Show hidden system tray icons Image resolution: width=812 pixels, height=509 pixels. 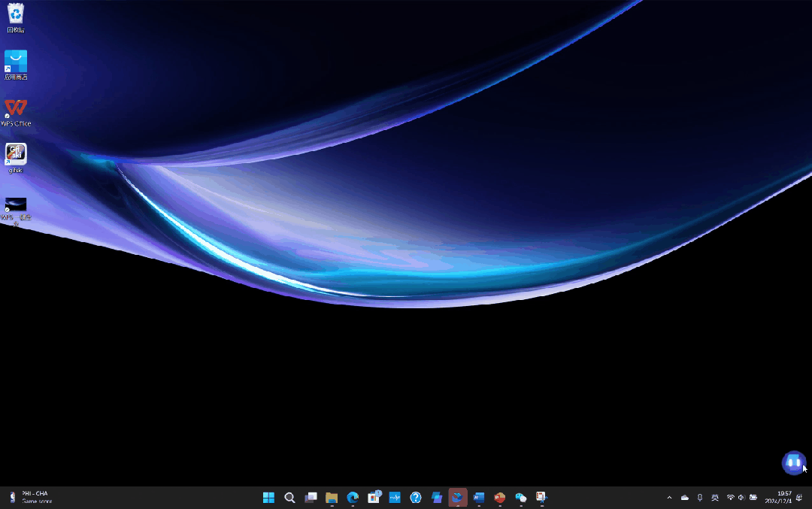(x=669, y=498)
